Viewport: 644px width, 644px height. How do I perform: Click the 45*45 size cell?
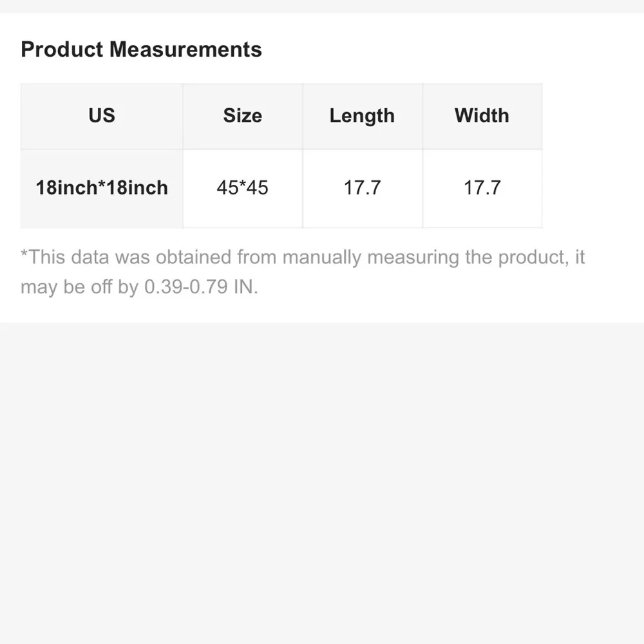[x=243, y=188]
